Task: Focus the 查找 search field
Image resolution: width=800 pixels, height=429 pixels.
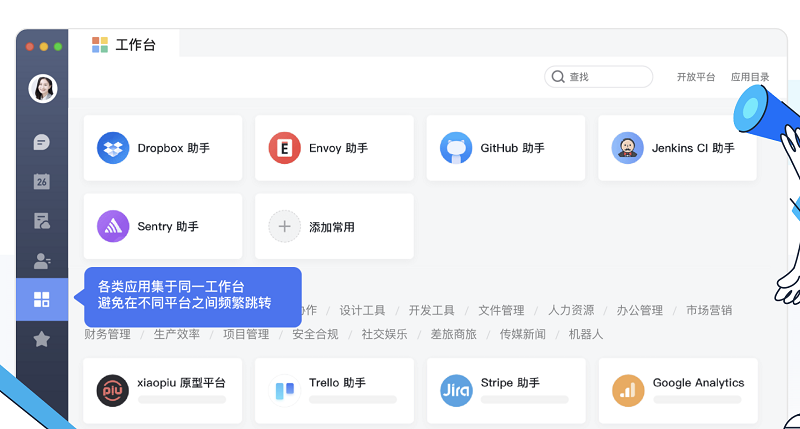Action: 598,77
